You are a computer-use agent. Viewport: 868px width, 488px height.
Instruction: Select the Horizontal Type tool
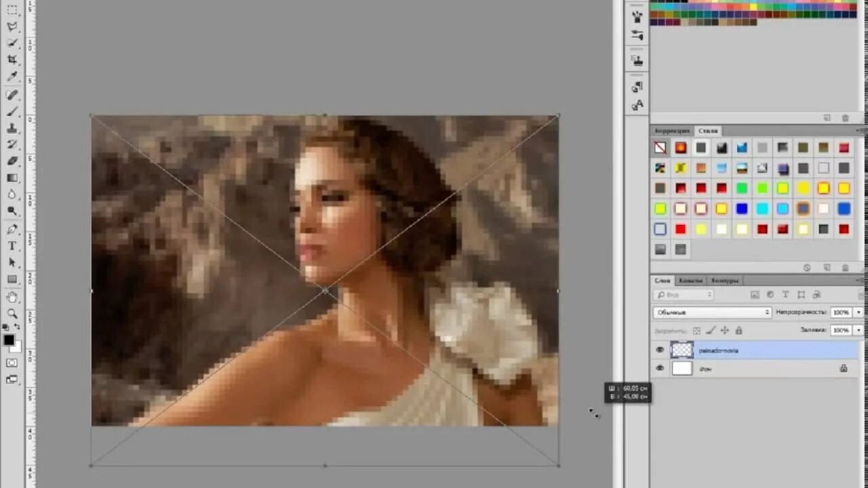point(12,245)
